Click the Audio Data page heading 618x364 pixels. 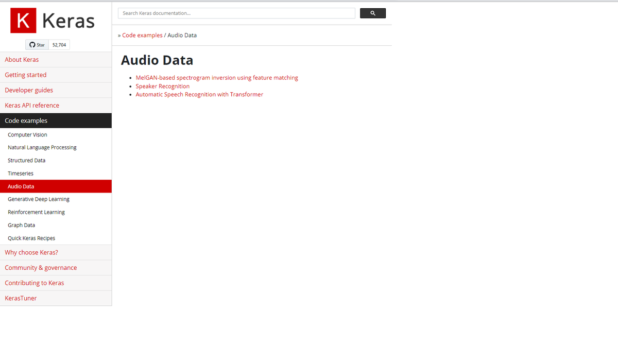[157, 60]
